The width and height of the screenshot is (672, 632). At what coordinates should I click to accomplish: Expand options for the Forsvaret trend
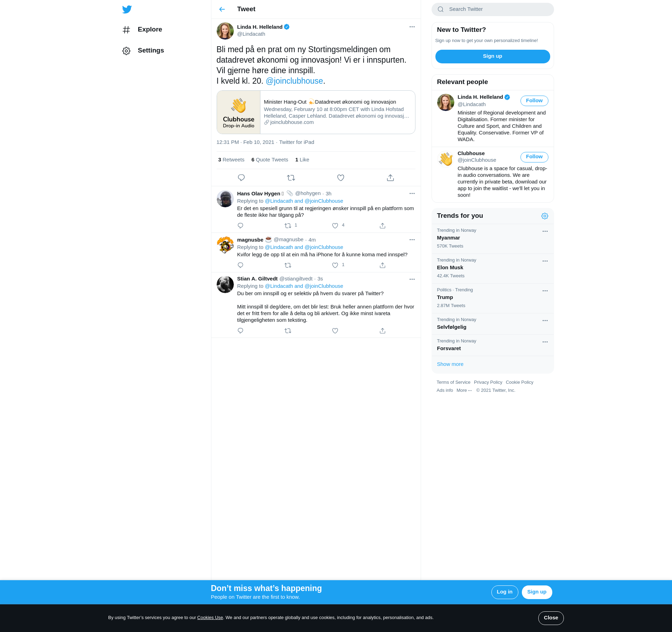click(x=545, y=342)
